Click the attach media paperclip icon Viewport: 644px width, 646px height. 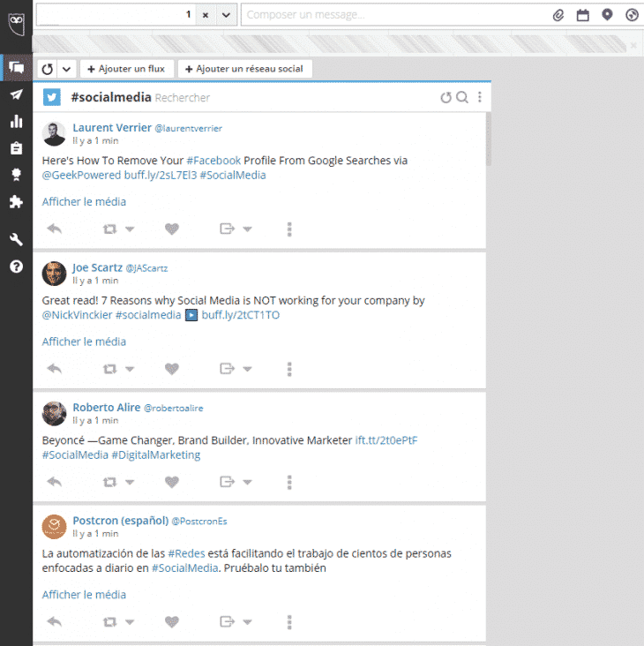point(558,15)
